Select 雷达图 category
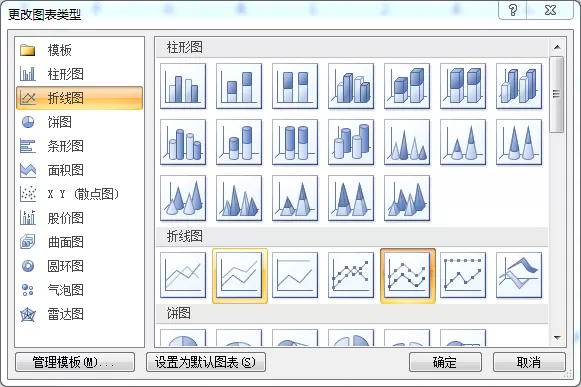Image resolution: width=581 pixels, height=387 pixels. [x=79, y=314]
